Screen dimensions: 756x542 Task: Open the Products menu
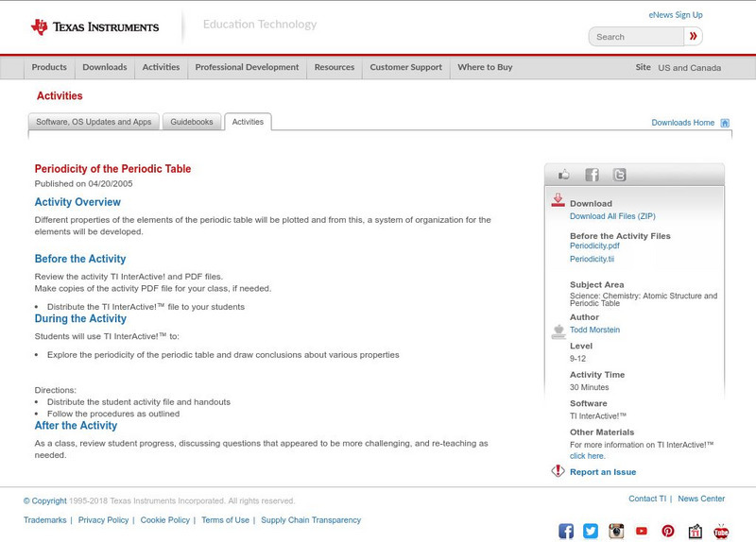[x=49, y=67]
